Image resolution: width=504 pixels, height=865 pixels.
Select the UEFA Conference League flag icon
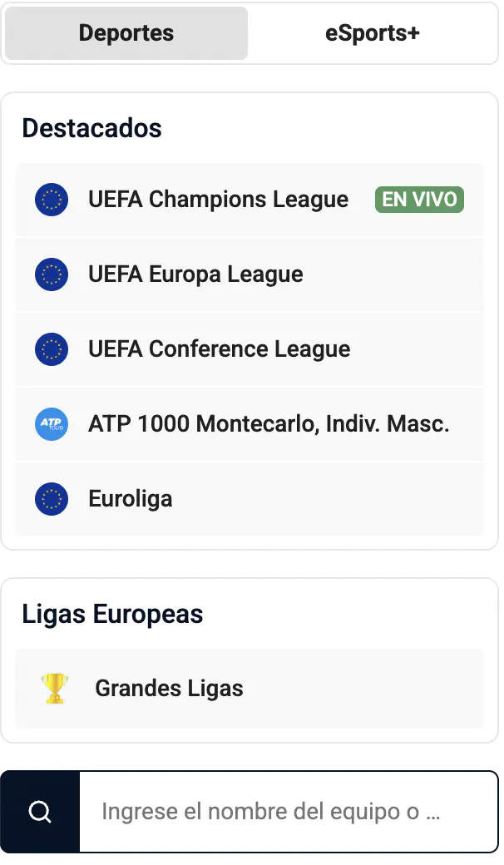[x=52, y=349]
